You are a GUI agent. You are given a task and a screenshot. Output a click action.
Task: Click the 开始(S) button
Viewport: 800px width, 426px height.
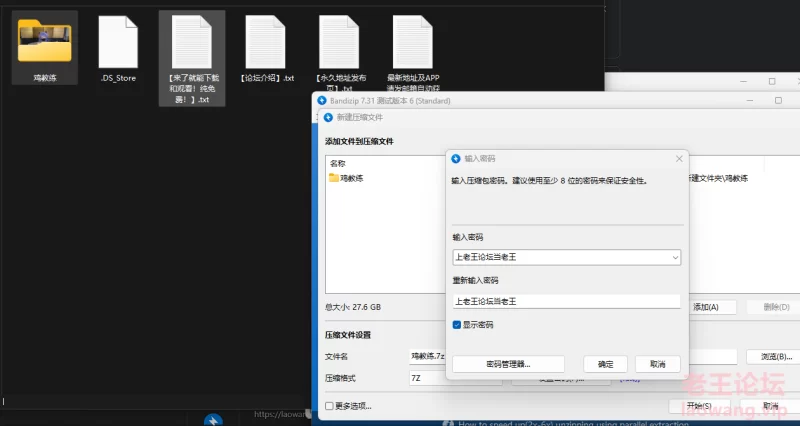(699, 406)
